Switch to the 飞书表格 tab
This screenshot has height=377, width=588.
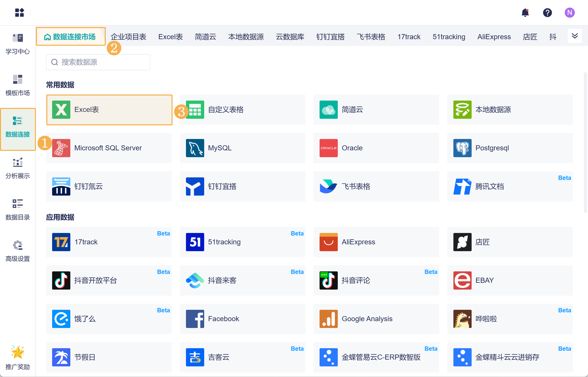371,37
